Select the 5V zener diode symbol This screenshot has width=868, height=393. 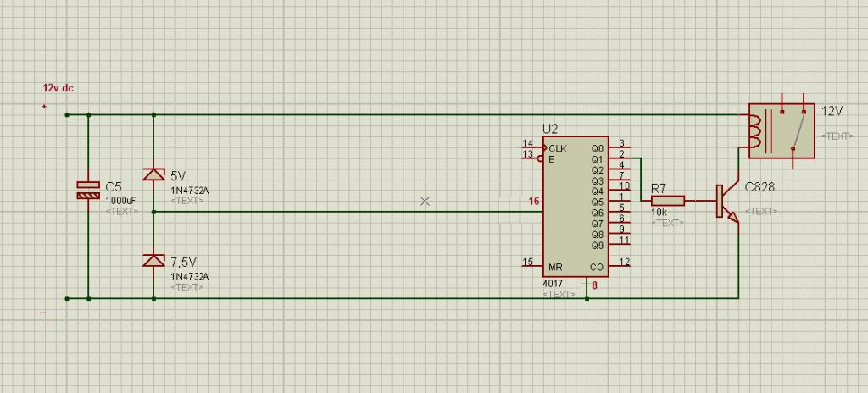[154, 174]
